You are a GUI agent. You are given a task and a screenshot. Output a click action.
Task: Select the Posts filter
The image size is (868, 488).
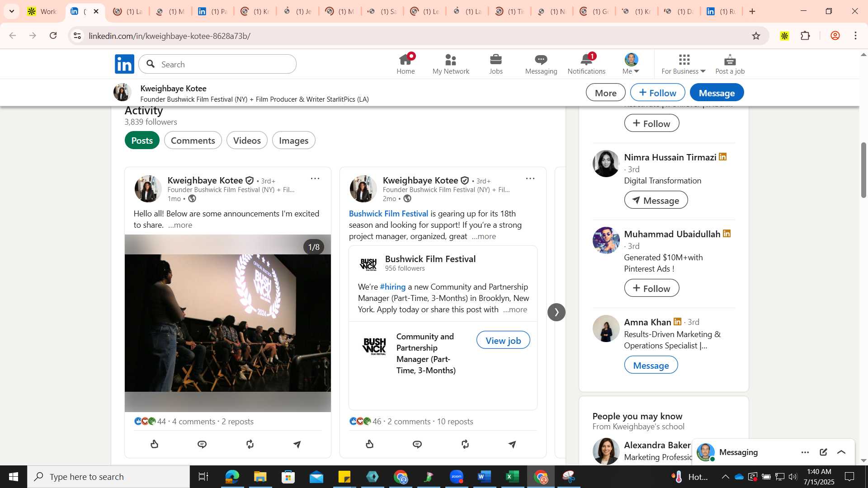tap(142, 141)
